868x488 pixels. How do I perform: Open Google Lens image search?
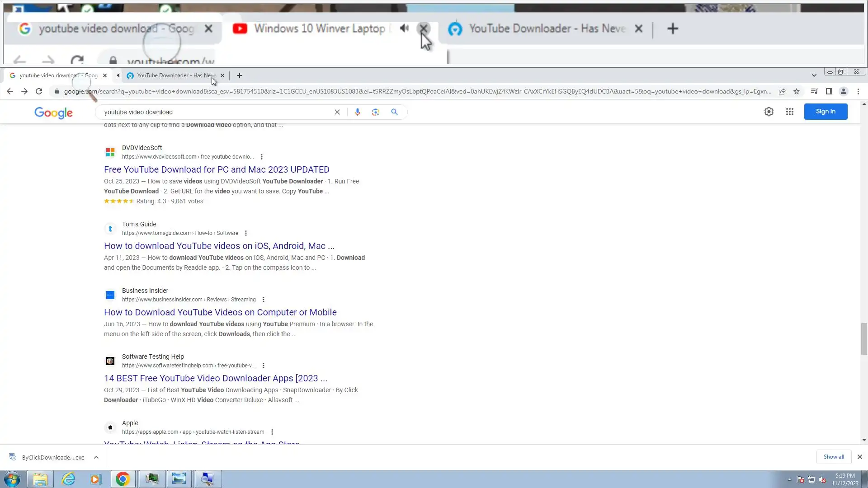pos(375,112)
